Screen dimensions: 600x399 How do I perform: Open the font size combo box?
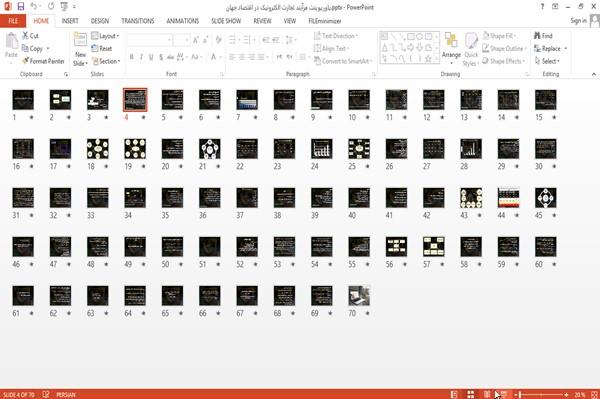point(181,40)
